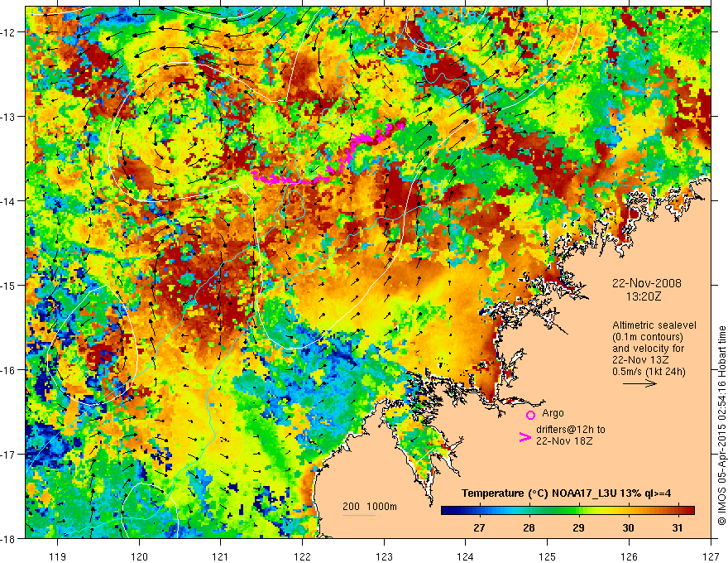Click the 'Argo' legend label

pos(553,413)
